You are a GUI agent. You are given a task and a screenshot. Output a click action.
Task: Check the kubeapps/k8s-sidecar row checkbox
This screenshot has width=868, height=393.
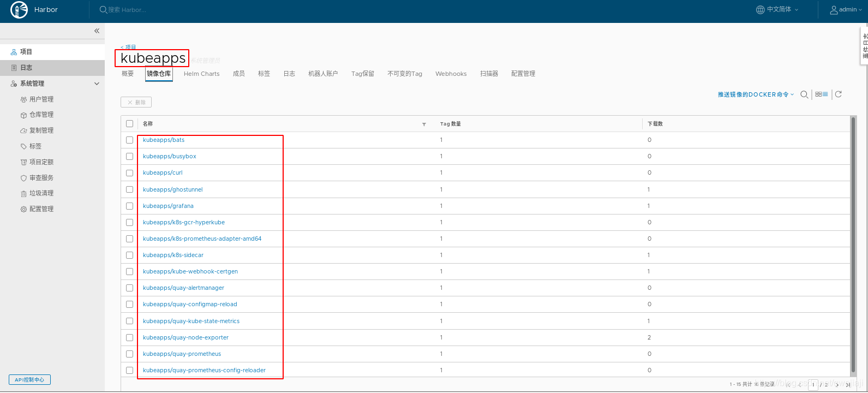pos(129,255)
